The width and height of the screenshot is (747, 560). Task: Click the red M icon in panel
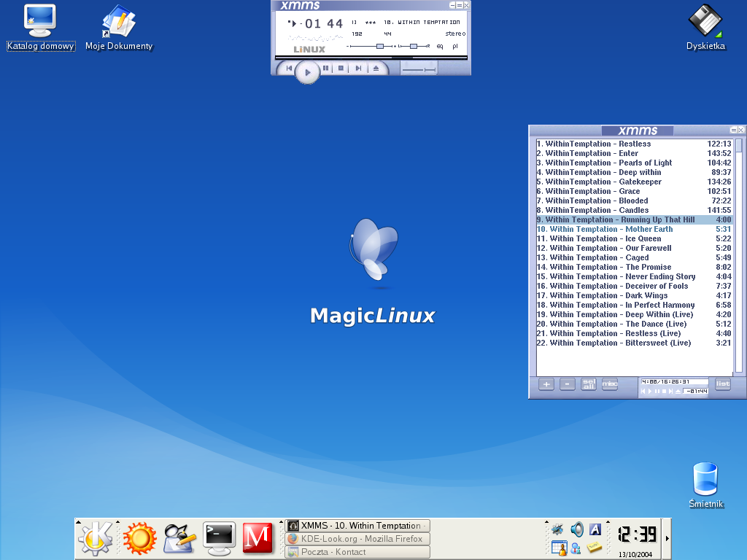pyautogui.click(x=258, y=539)
